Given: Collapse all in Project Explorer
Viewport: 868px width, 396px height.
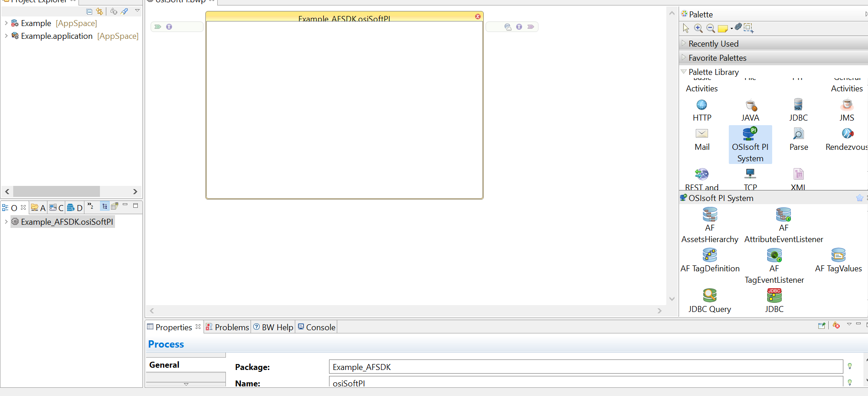Looking at the screenshot, I should (x=89, y=11).
